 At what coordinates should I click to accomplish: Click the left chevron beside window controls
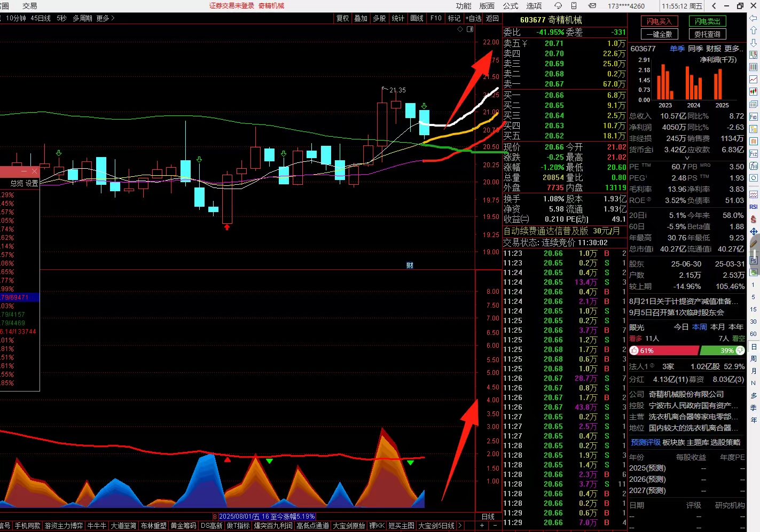(x=714, y=6)
